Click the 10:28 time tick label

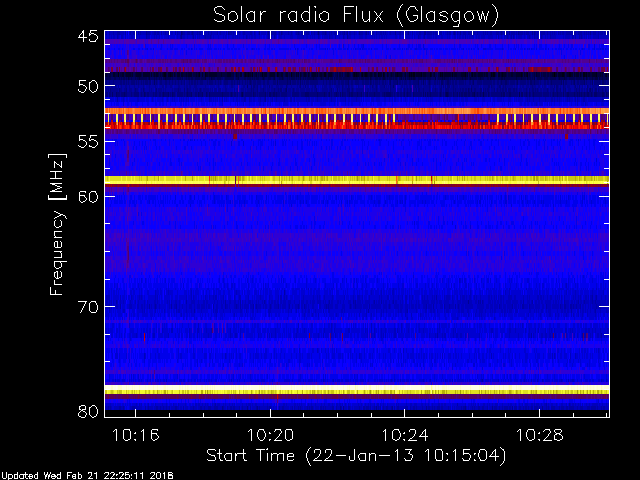tap(540, 435)
